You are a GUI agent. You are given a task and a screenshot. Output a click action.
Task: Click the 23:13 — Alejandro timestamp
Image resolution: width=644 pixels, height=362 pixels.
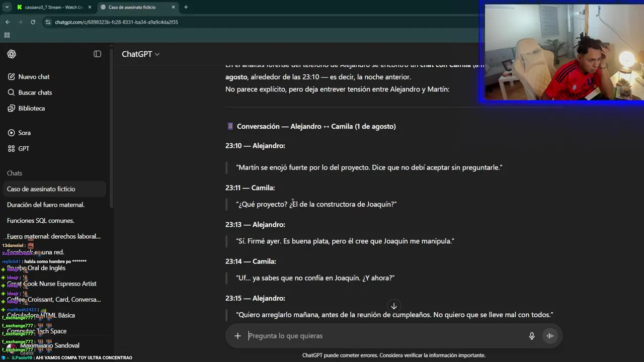255,225
